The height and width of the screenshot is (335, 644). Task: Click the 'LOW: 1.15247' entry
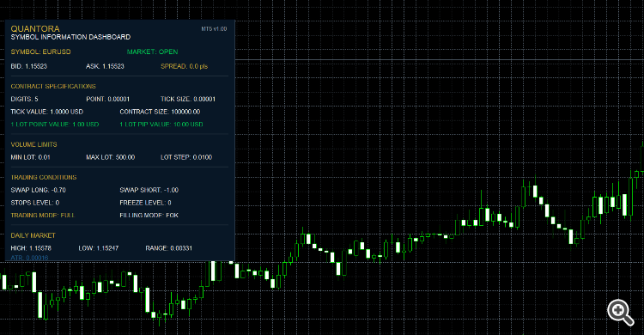[x=98, y=248]
